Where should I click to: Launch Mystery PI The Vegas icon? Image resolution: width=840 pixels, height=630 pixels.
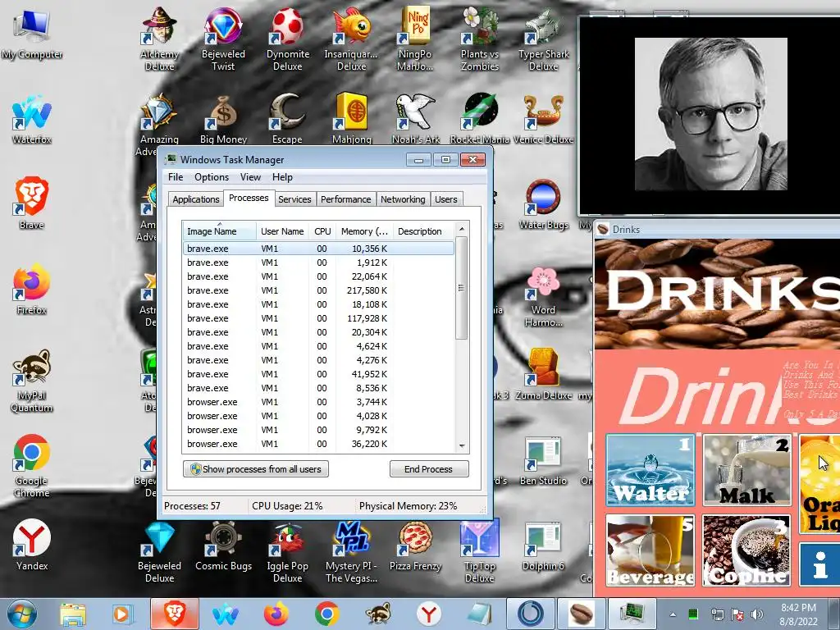351,553
